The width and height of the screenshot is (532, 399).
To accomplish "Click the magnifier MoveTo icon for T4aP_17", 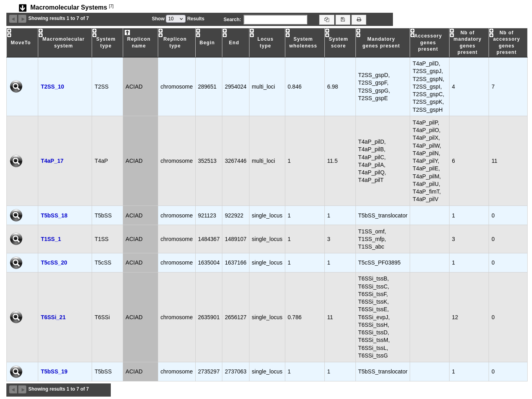I will tap(16, 161).
